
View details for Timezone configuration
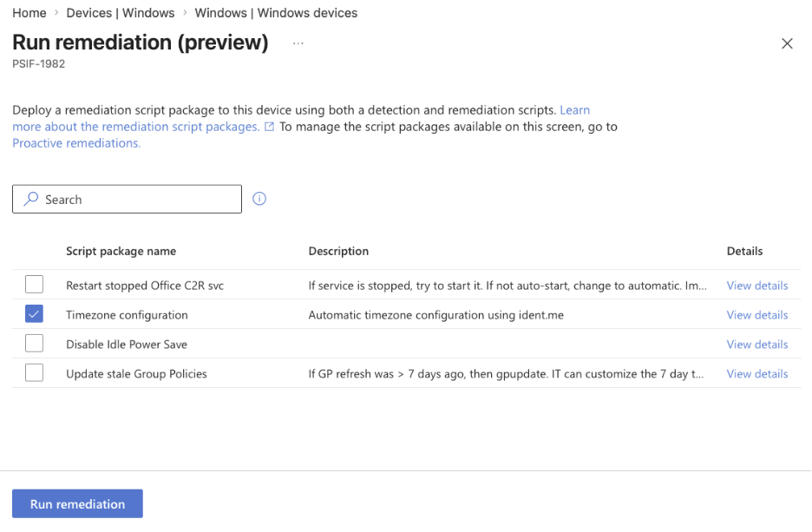[x=756, y=314]
